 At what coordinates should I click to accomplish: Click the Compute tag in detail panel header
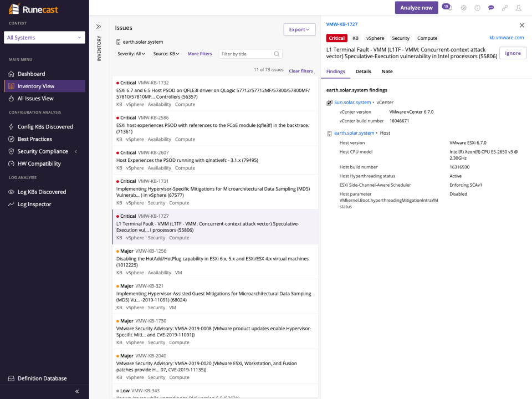click(x=427, y=38)
